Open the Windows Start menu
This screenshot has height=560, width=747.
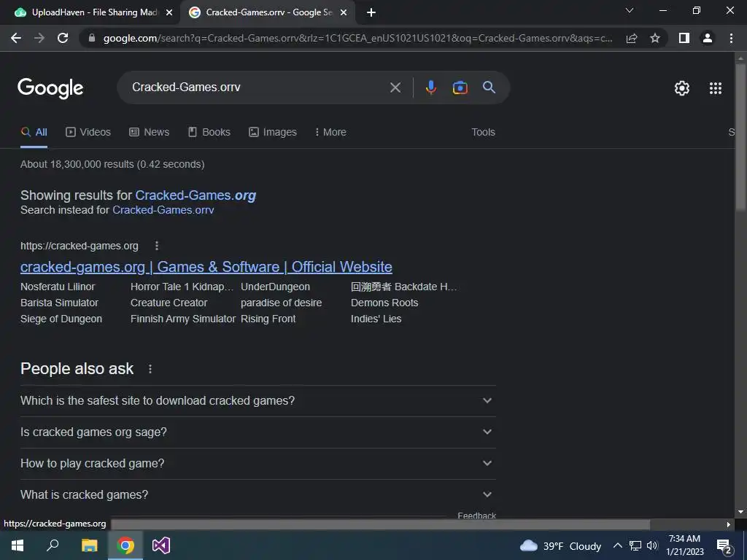click(18, 545)
